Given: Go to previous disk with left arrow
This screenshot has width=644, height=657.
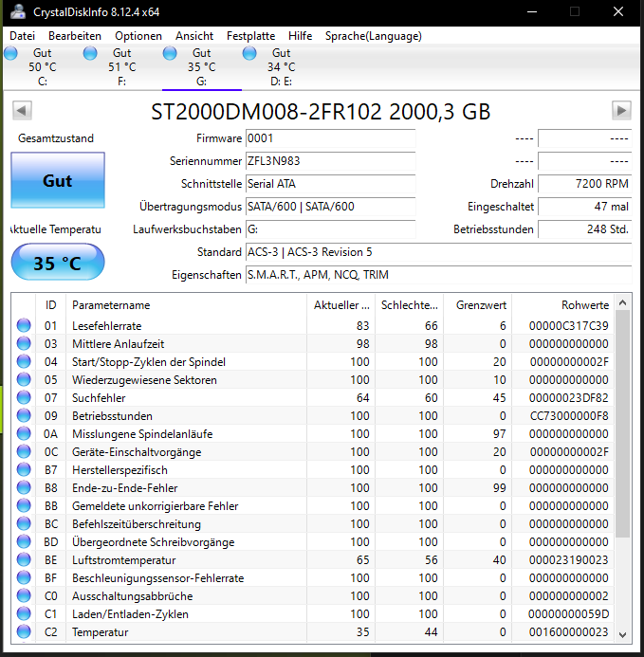Looking at the screenshot, I should 22,111.
